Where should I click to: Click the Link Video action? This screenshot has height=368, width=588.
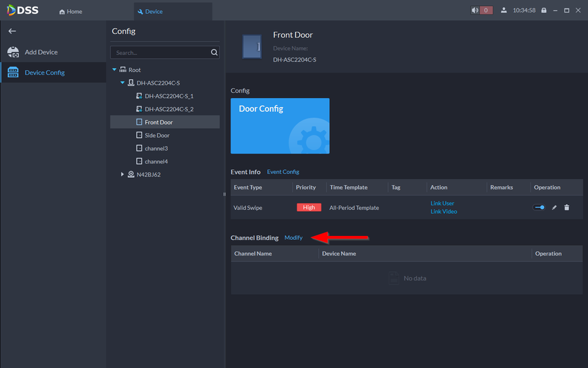coord(444,212)
